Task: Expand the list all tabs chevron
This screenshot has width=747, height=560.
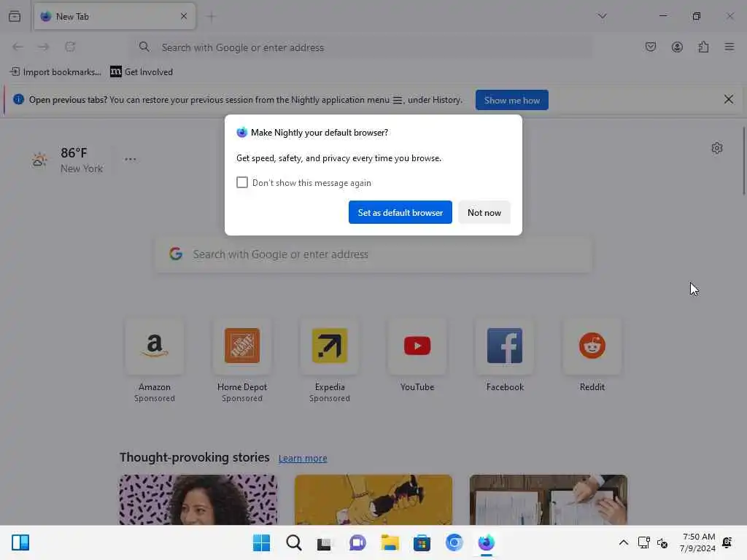Action: (x=602, y=16)
